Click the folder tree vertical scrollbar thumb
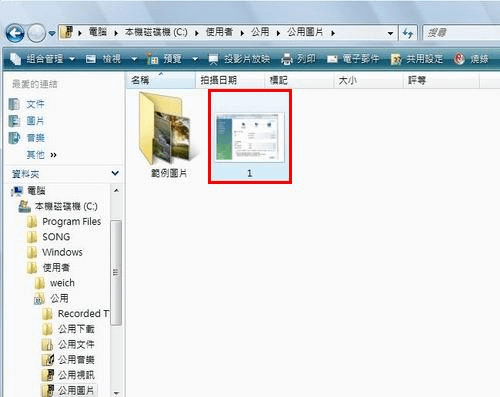Image resolution: width=500 pixels, height=397 pixels. pos(116,272)
